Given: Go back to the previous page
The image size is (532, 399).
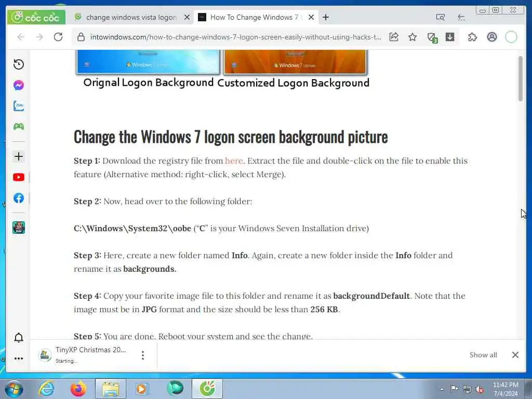Looking at the screenshot, I should [21, 37].
